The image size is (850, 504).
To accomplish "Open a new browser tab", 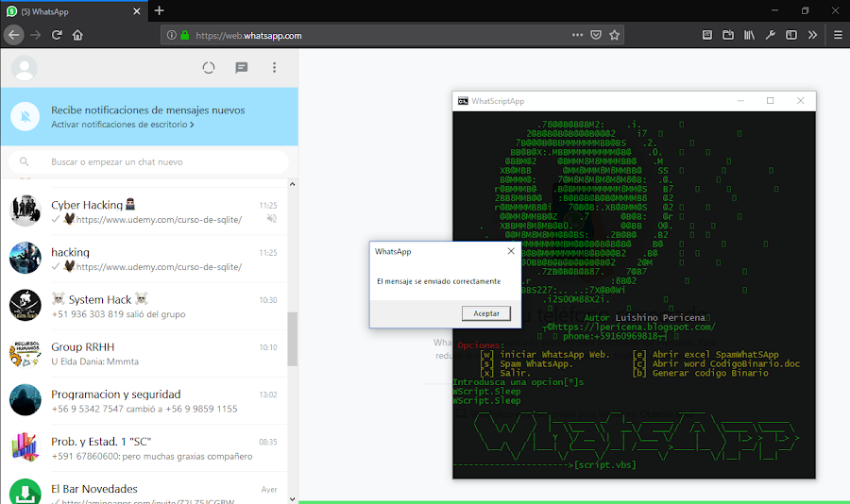I will (159, 10).
